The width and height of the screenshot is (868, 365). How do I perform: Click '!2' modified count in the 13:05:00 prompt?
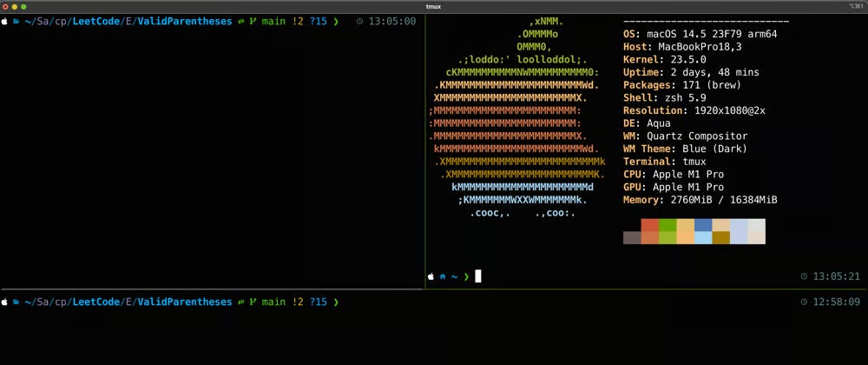pos(297,22)
